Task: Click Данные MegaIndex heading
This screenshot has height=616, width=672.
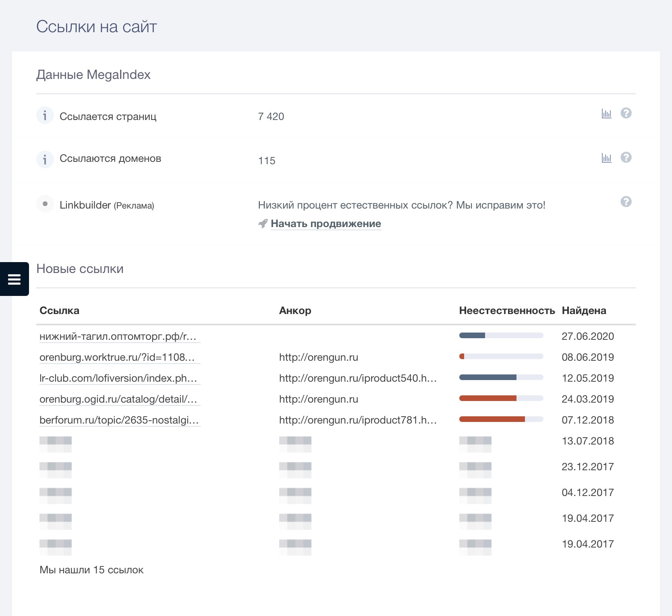Action: [x=93, y=75]
